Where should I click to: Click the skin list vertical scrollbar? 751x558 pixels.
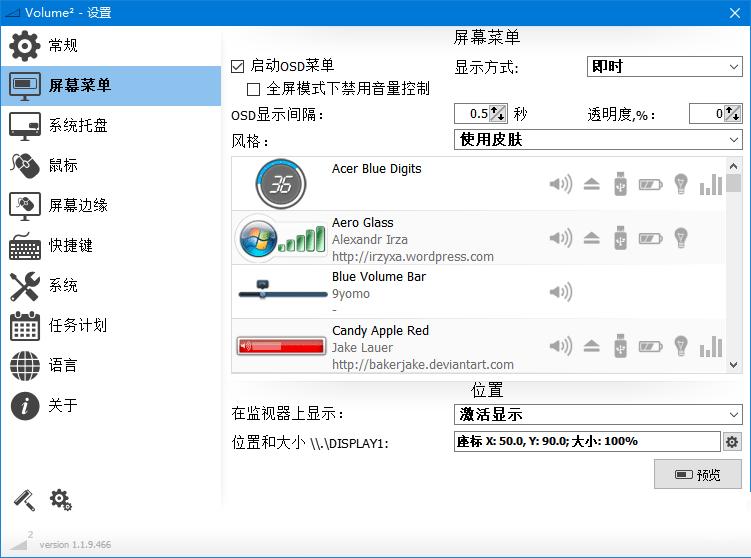[734, 260]
